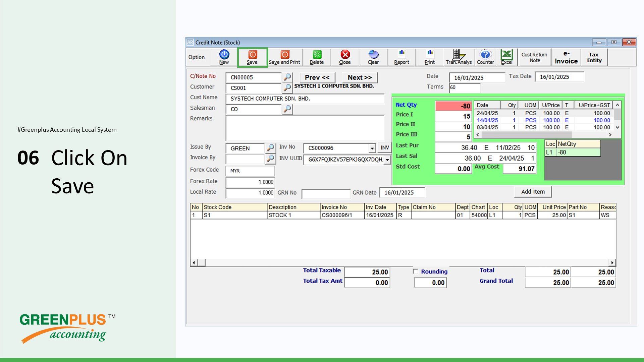The height and width of the screenshot is (362, 644).
Task: Click the GRN Date field
Action: coord(402,193)
